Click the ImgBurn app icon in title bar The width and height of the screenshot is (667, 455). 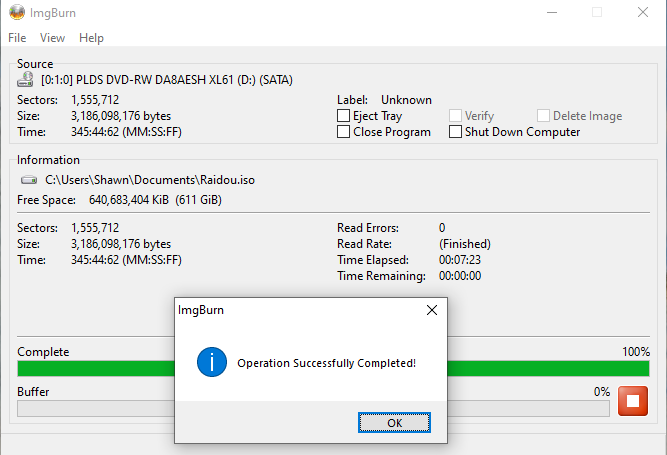(17, 12)
